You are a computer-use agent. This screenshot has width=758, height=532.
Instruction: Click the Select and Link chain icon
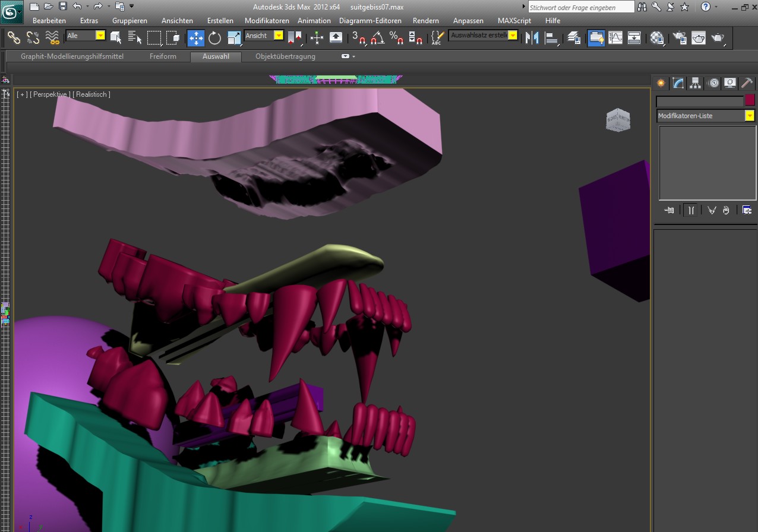14,38
